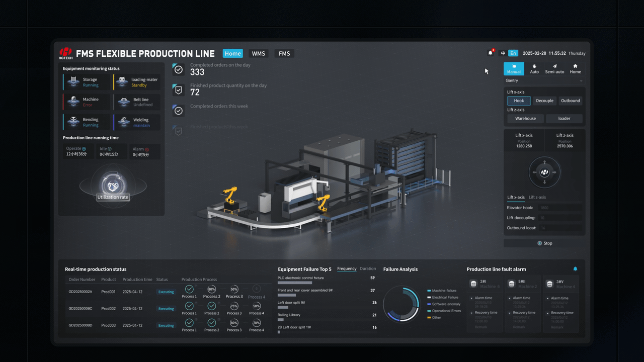Click the Welding equipment icon
Screen dimensions: 644x362
coord(124,122)
